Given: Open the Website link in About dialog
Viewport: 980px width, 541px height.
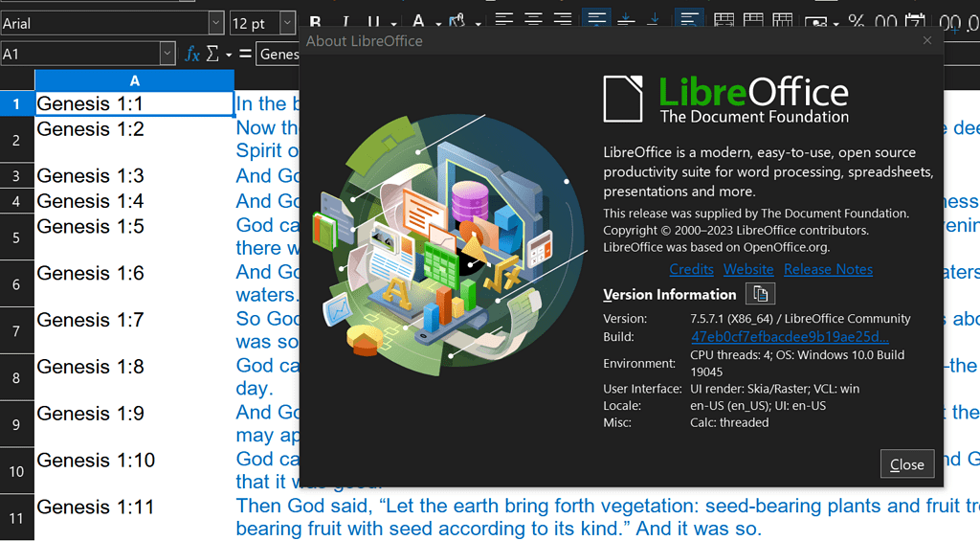Looking at the screenshot, I should 748,270.
